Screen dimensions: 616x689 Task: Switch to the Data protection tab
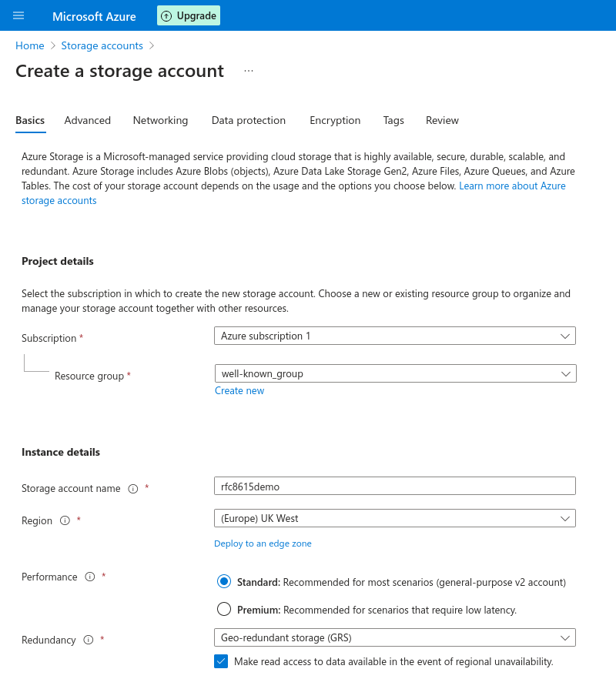(249, 120)
